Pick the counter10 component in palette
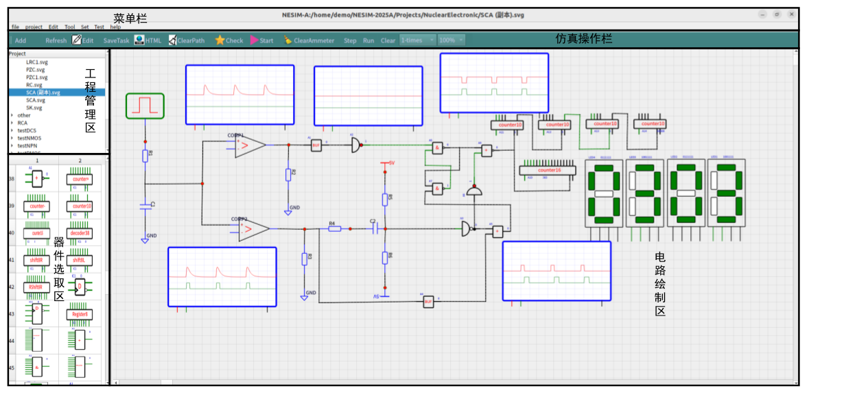The height and width of the screenshot is (404, 868). [80, 206]
